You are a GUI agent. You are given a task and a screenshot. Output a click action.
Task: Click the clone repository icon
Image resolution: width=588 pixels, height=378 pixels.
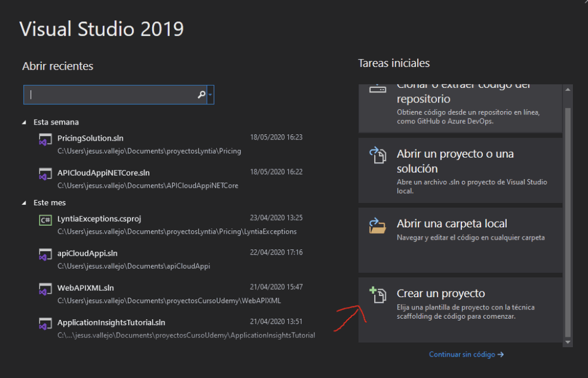[378, 88]
